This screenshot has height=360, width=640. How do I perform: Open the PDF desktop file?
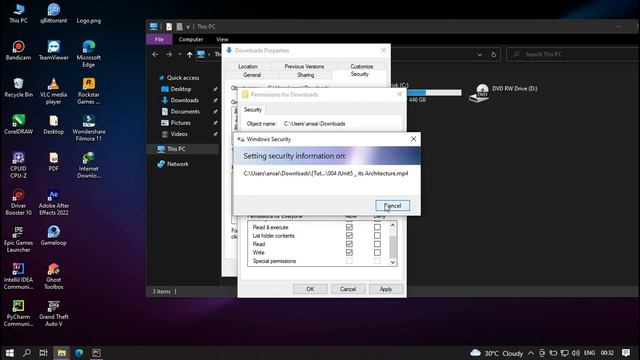click(53, 162)
